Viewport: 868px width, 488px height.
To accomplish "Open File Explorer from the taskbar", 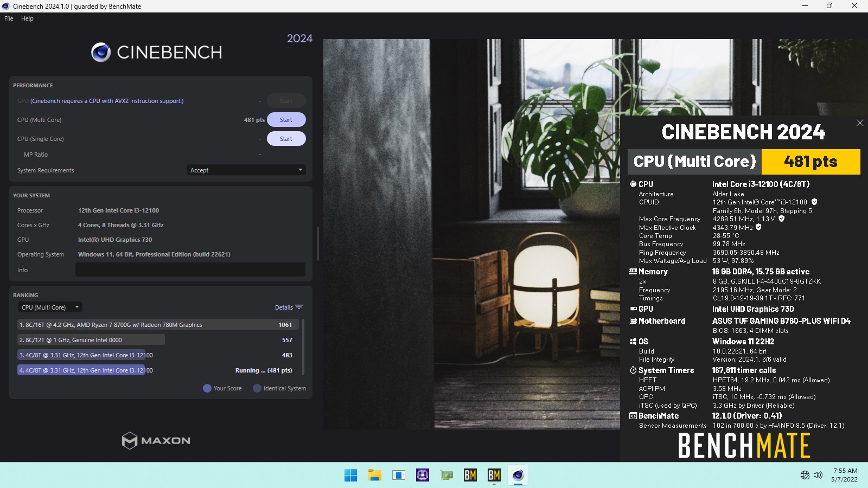I will (x=374, y=475).
